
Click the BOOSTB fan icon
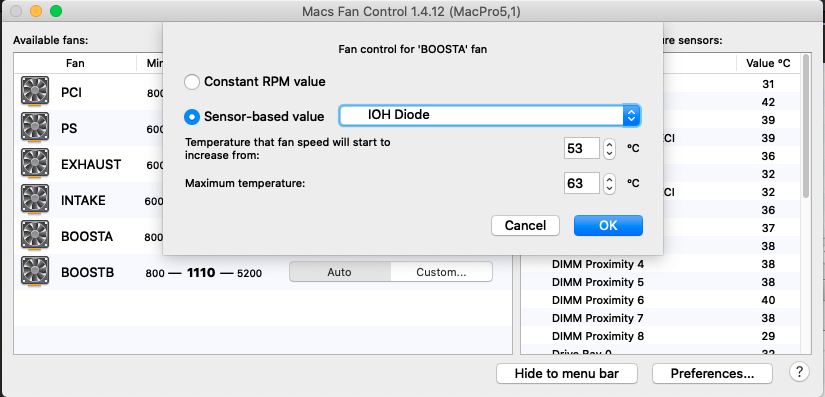(35, 272)
